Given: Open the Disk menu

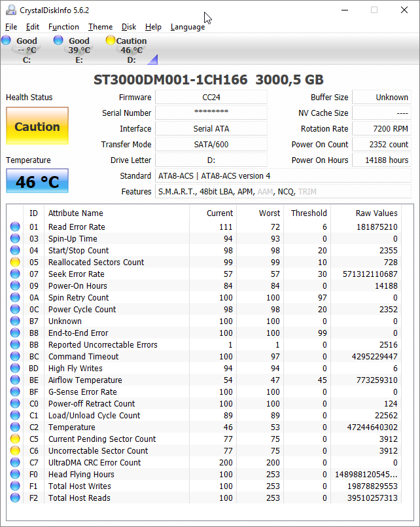Looking at the screenshot, I should (x=129, y=27).
